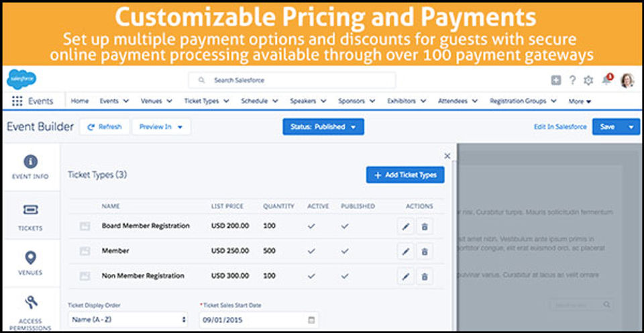Open the Ticket Display Order select

pos(127,320)
